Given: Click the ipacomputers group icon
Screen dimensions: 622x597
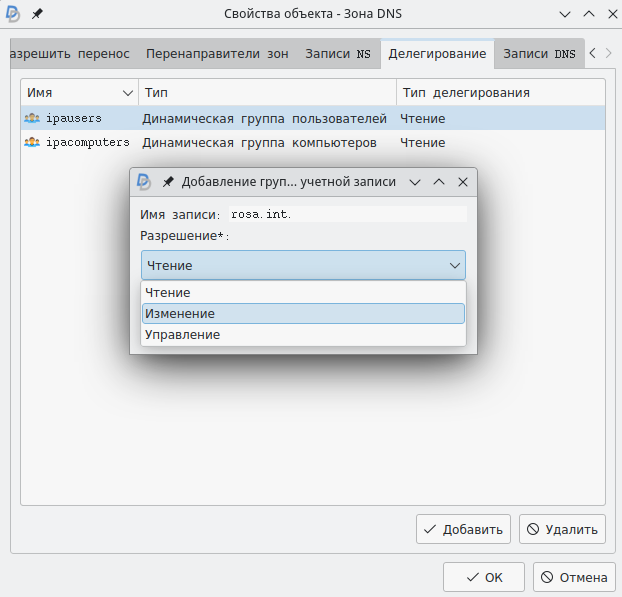Looking at the screenshot, I should [x=33, y=143].
